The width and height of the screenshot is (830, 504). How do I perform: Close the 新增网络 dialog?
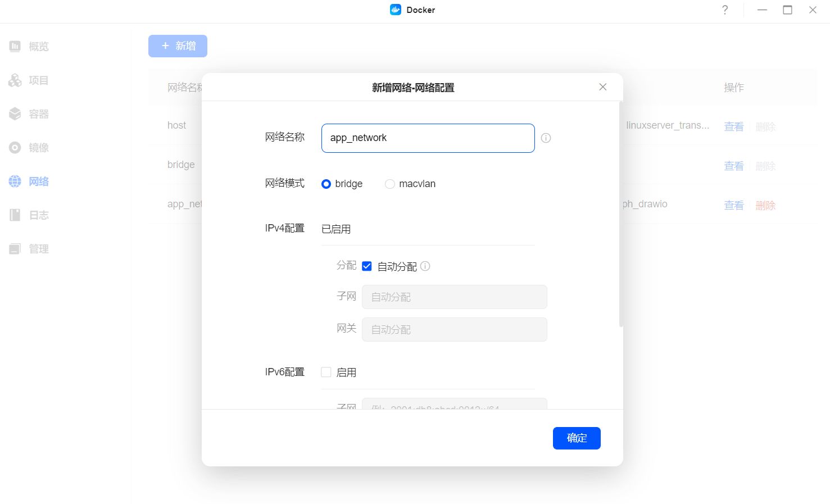(x=603, y=87)
